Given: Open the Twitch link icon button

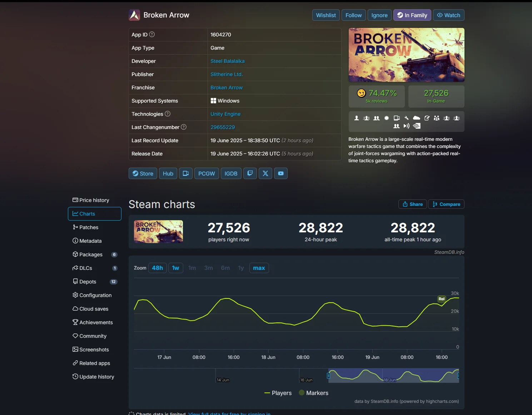Looking at the screenshot, I should tap(250, 173).
